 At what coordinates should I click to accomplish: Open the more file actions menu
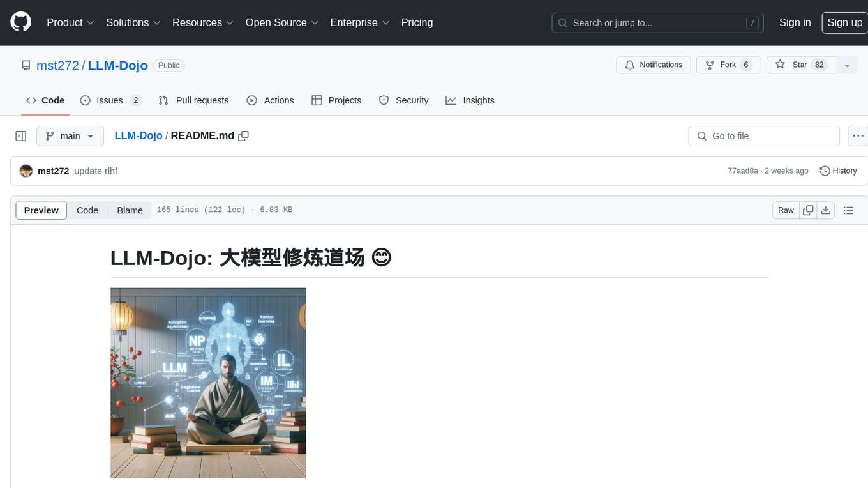click(858, 136)
